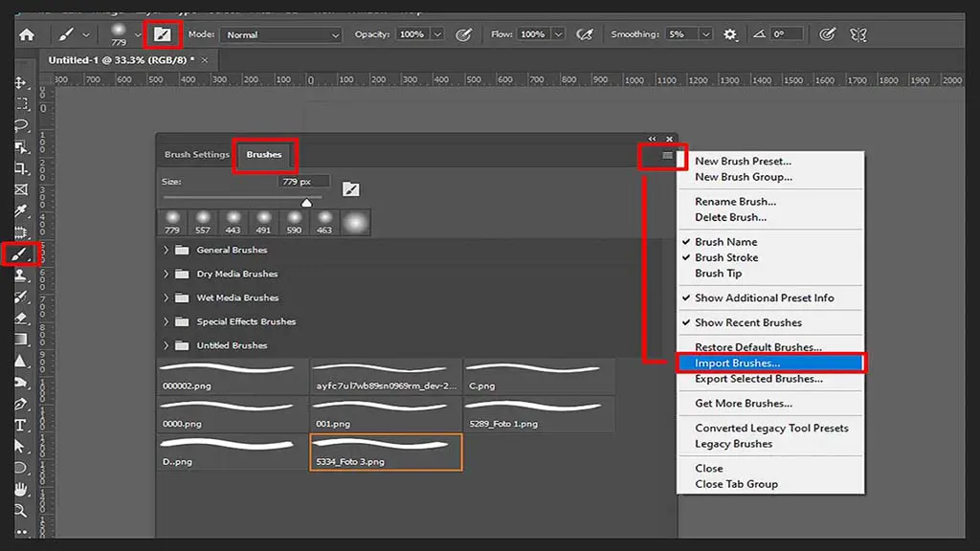Select the Lasso tool

(x=21, y=125)
